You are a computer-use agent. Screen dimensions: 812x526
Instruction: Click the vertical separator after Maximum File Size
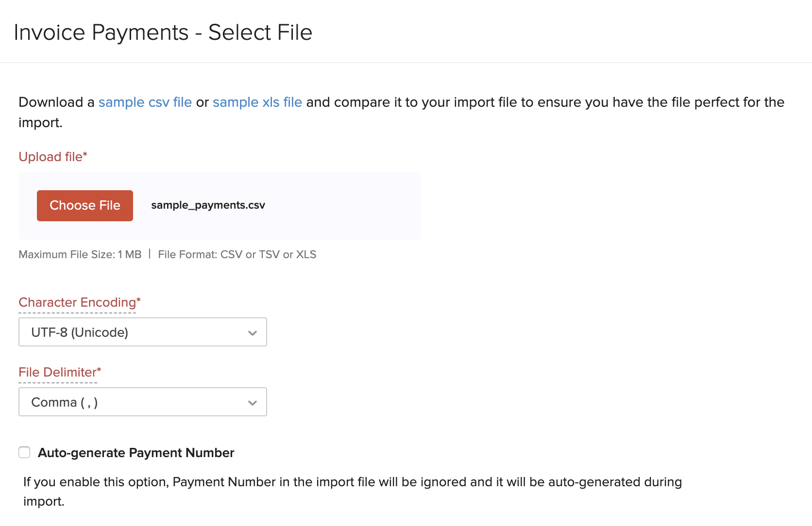click(150, 254)
